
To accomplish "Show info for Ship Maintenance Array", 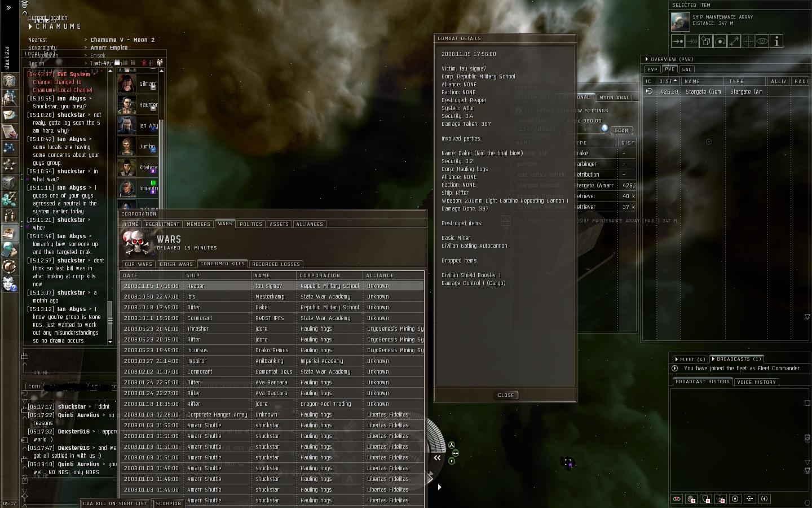I will 776,41.
